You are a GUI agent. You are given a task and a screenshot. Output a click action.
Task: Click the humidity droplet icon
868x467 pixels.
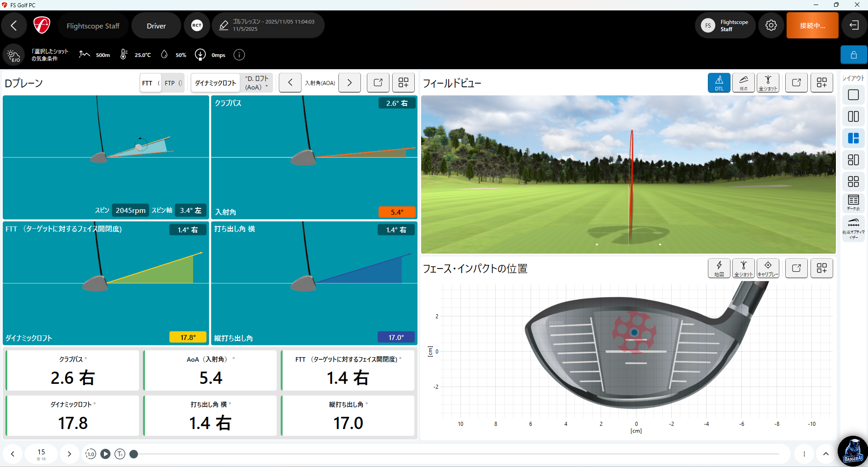(164, 55)
